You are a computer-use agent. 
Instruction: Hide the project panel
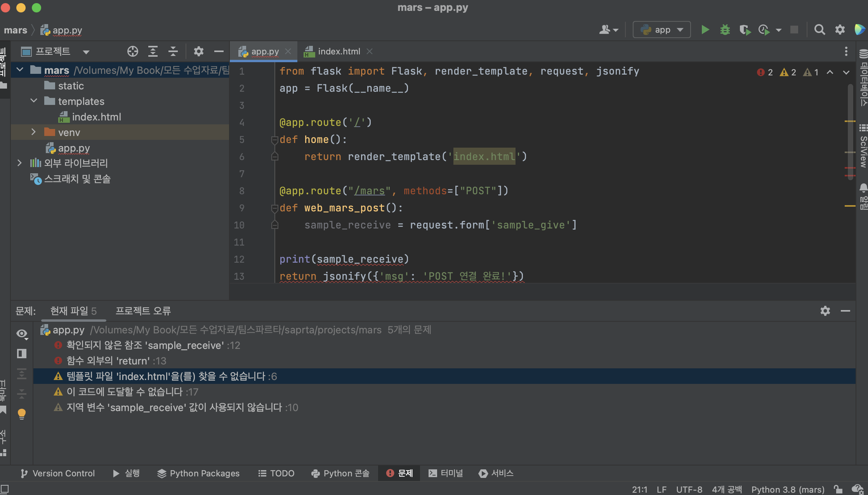tap(219, 51)
